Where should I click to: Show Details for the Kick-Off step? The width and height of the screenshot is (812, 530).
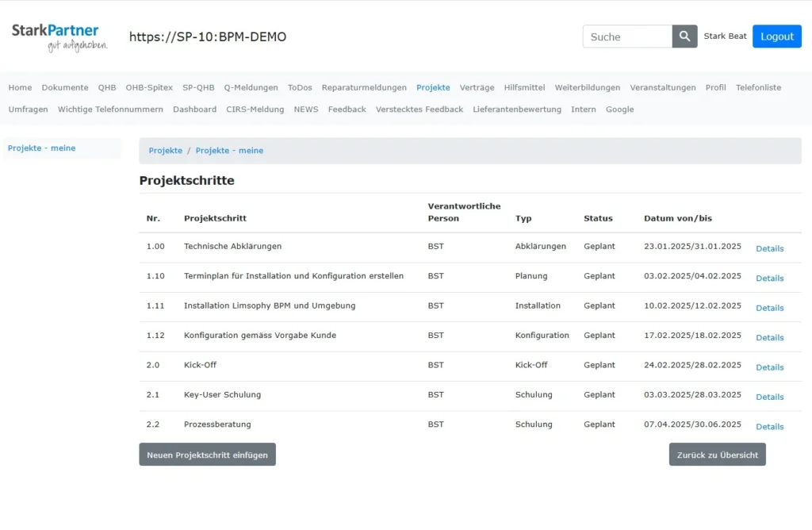[769, 367]
